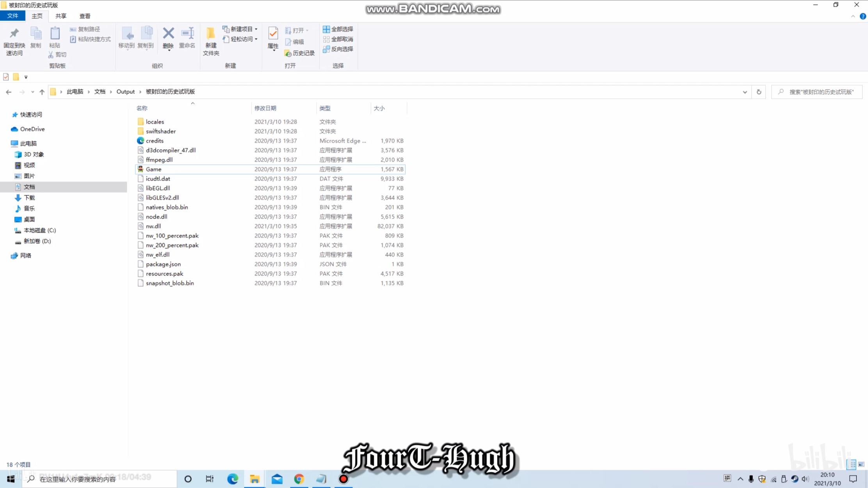The height and width of the screenshot is (488, 868).
Task: Select the package.json file
Action: click(270, 264)
